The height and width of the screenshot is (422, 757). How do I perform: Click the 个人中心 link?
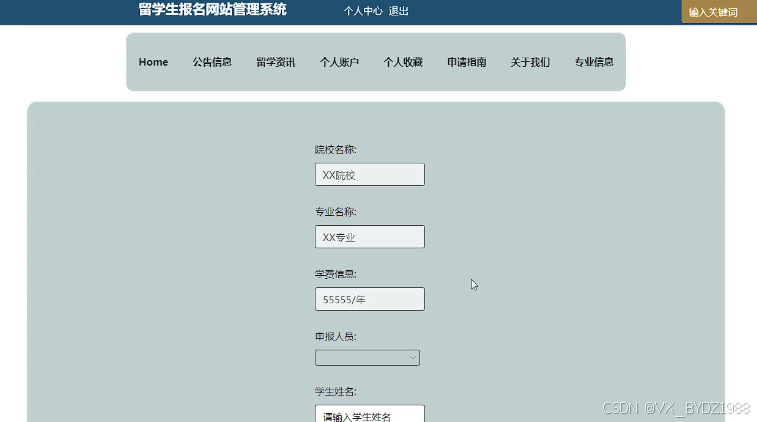363,11
